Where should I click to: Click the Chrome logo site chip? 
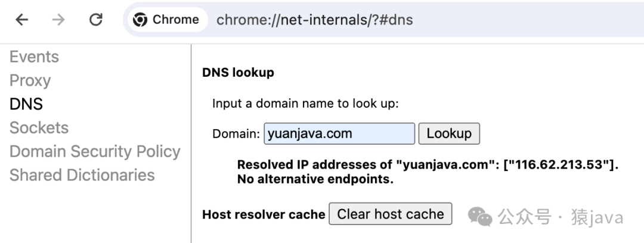point(166,20)
